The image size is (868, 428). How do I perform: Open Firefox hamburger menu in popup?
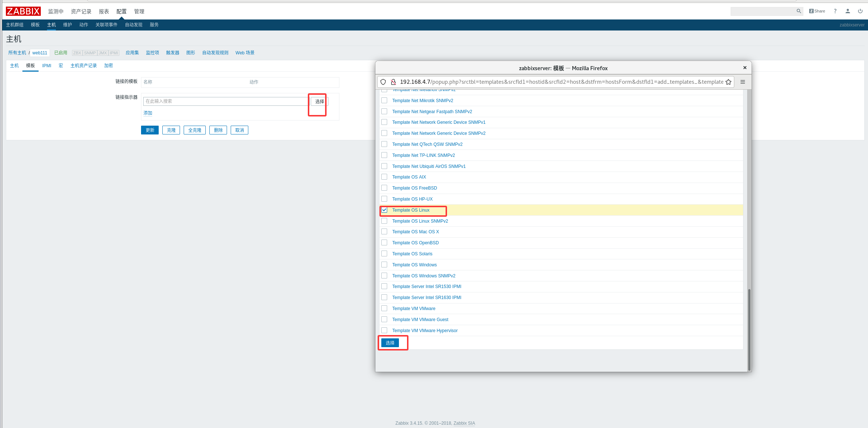coord(743,82)
